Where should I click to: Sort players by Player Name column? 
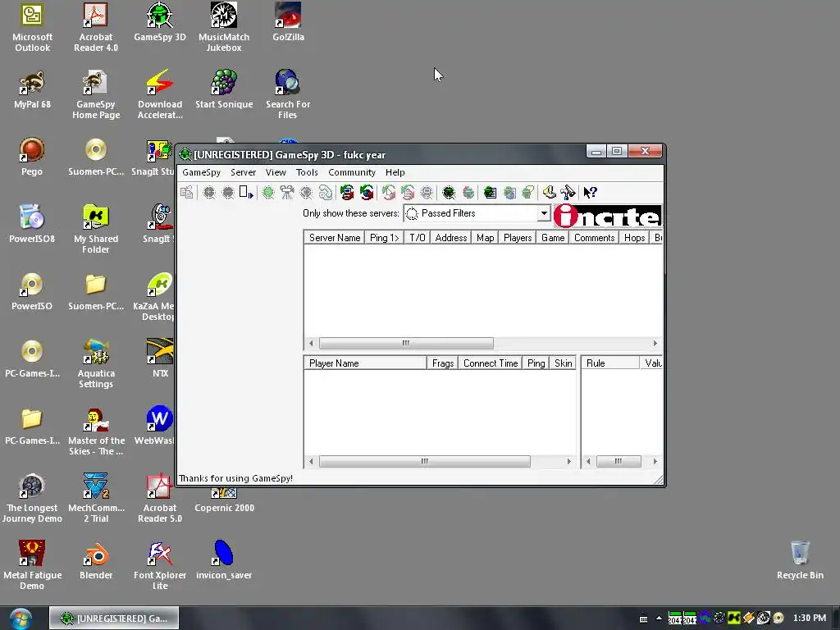coord(365,363)
